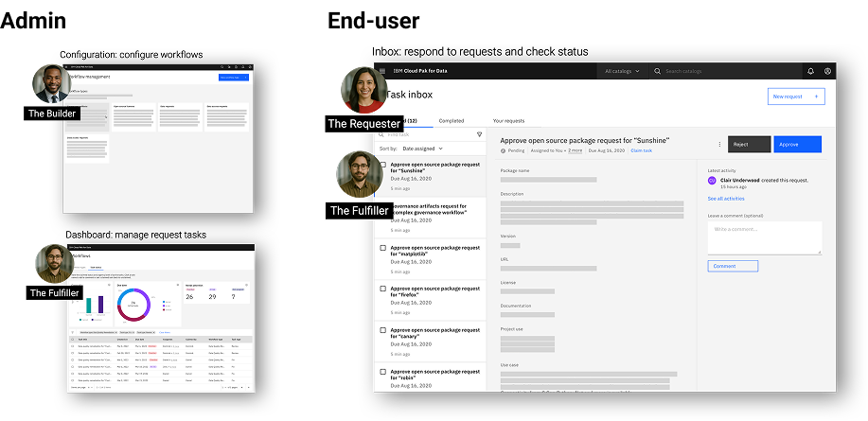Tick the checkbox for the "robin" request
This screenshot has width=868, height=421.
tap(382, 372)
